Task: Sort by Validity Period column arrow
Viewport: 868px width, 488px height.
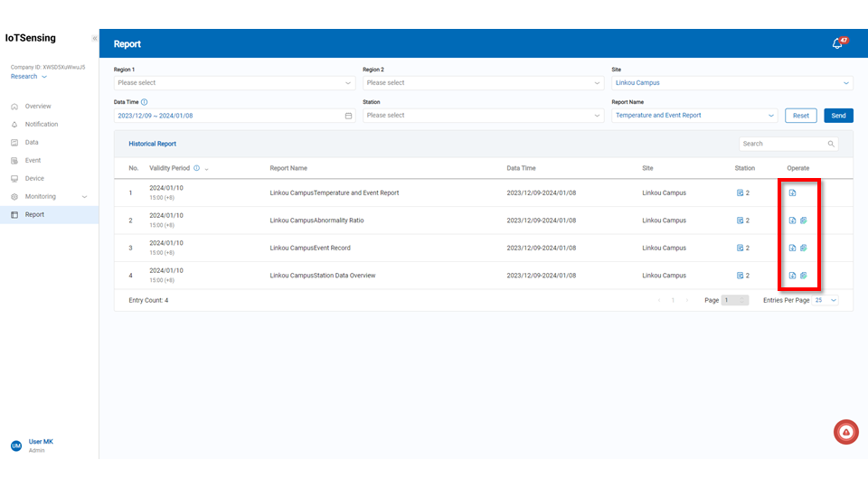Action: [x=207, y=169]
